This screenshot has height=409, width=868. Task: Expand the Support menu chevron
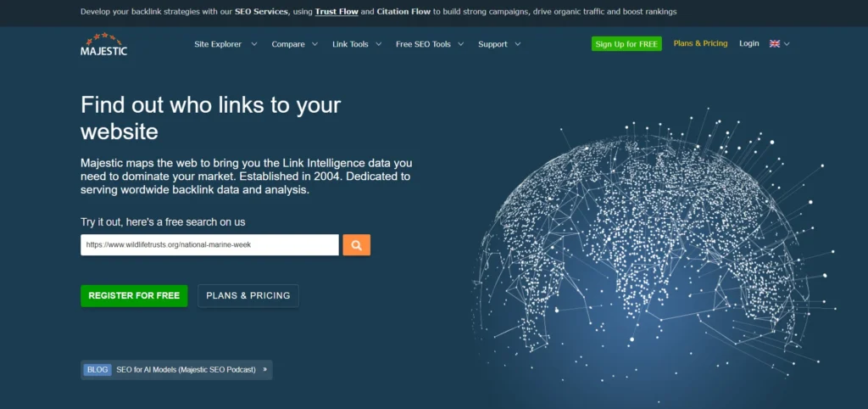click(x=518, y=44)
